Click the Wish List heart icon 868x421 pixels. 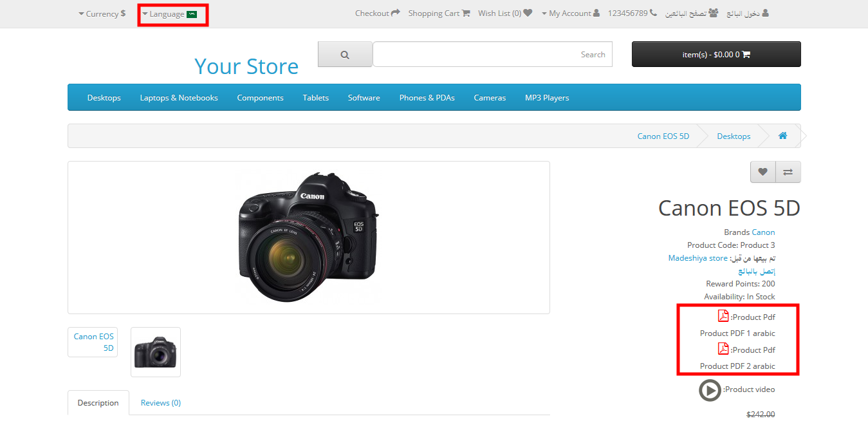[x=528, y=13]
